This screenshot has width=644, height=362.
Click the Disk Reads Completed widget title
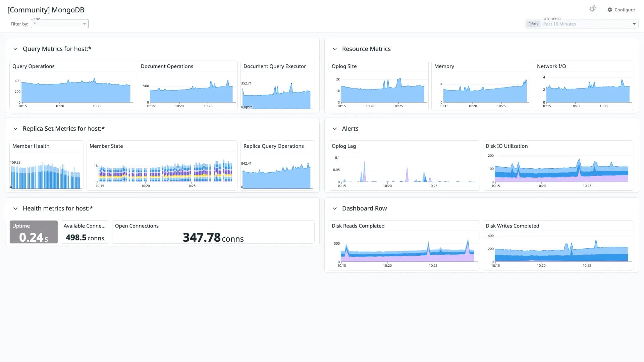(x=358, y=226)
